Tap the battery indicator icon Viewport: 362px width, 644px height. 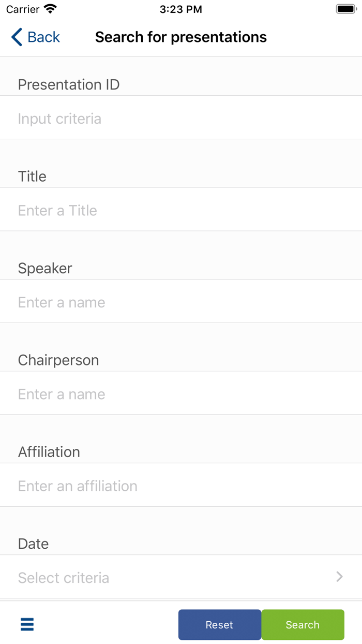tap(346, 9)
